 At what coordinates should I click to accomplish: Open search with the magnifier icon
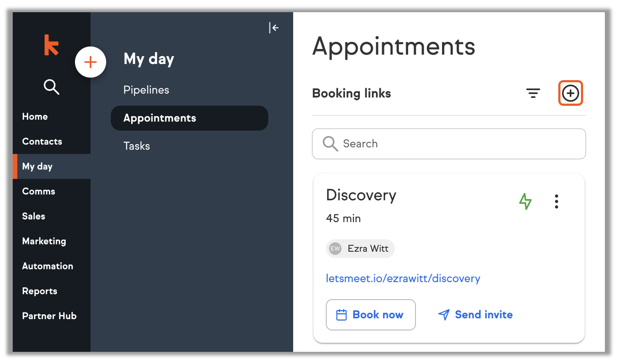click(x=51, y=87)
